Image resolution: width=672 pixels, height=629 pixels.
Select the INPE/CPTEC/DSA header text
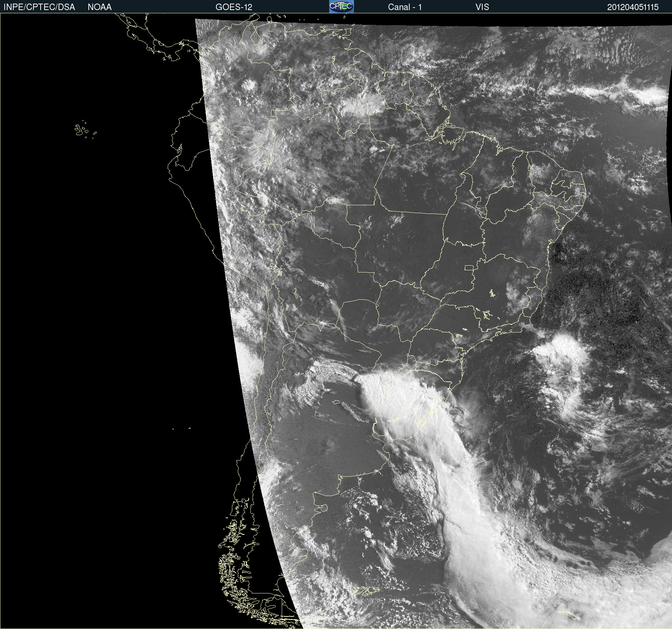point(39,7)
